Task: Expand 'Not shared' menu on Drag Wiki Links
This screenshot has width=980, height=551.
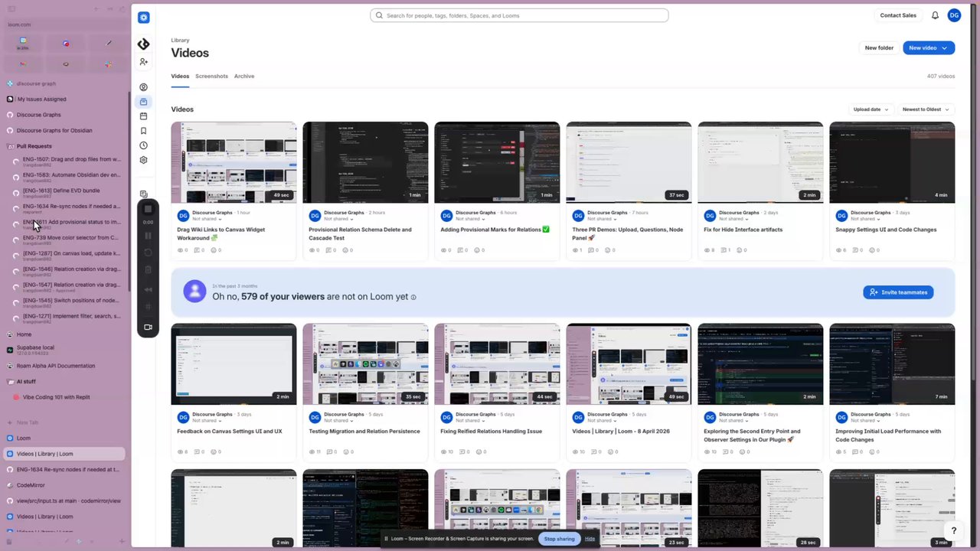Action: [x=207, y=219]
